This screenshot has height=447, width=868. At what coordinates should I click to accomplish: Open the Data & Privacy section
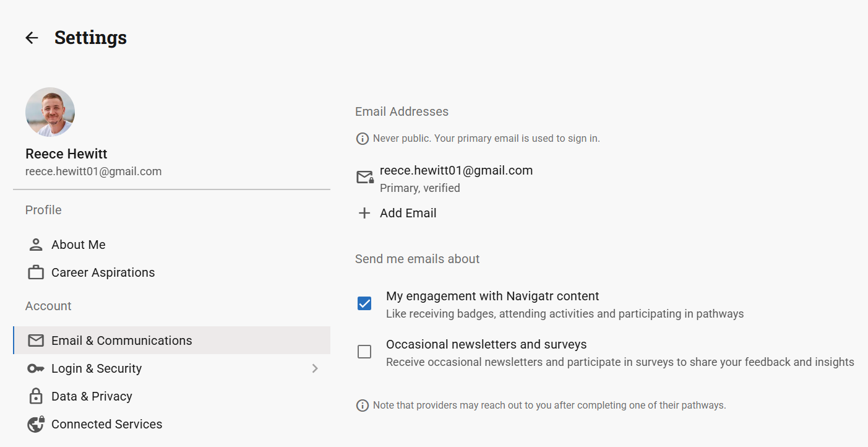(x=92, y=396)
